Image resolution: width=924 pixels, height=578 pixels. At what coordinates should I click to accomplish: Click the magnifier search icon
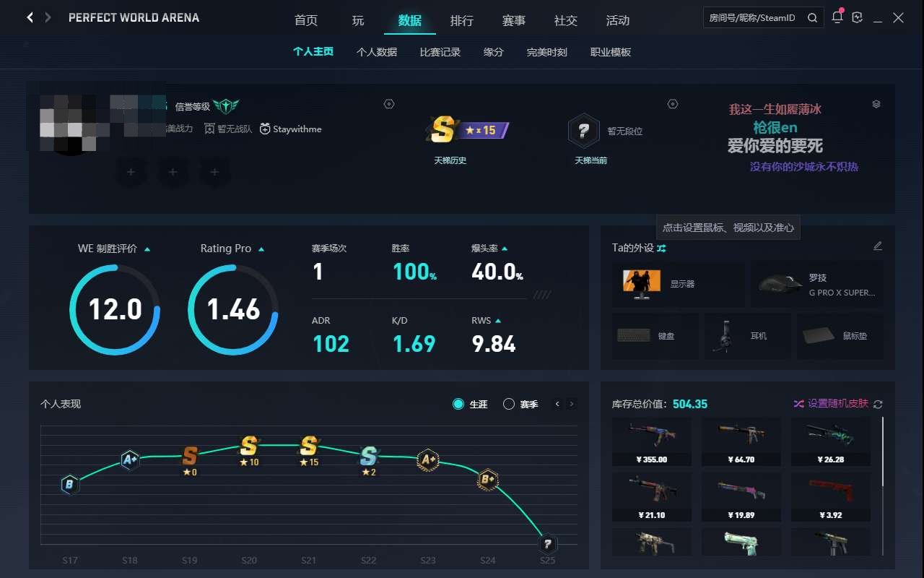[x=813, y=17]
